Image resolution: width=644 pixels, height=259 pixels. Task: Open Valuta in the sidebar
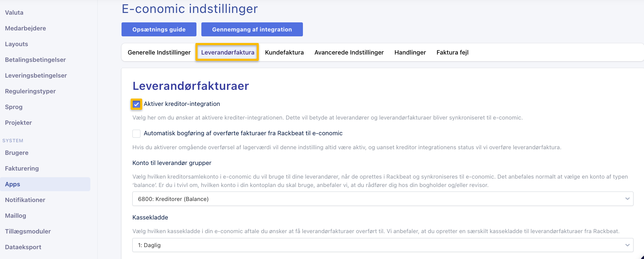(14, 13)
